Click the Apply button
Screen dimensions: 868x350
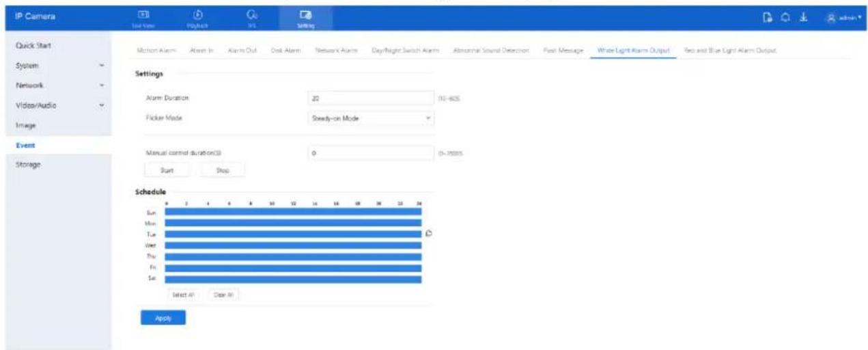163,318
